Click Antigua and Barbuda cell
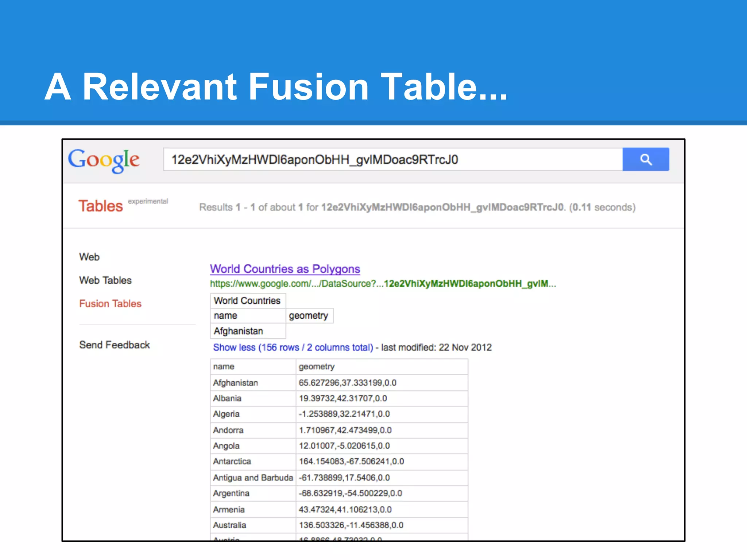The height and width of the screenshot is (560, 747). click(253, 478)
